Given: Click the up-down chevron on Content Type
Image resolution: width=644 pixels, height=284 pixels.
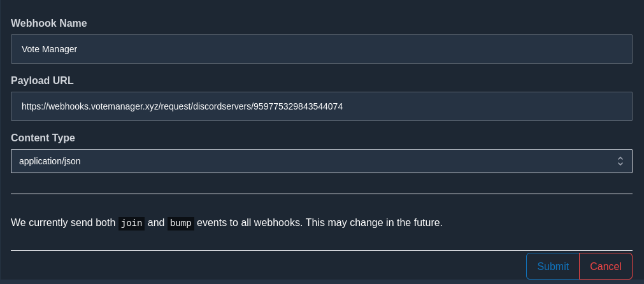Looking at the screenshot, I should (x=620, y=161).
